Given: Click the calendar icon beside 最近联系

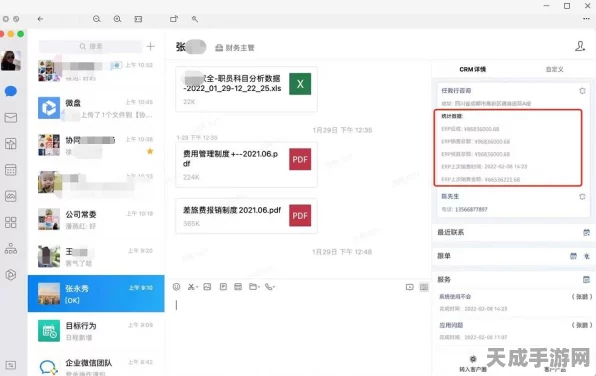Looking at the screenshot, I should coord(586,232).
